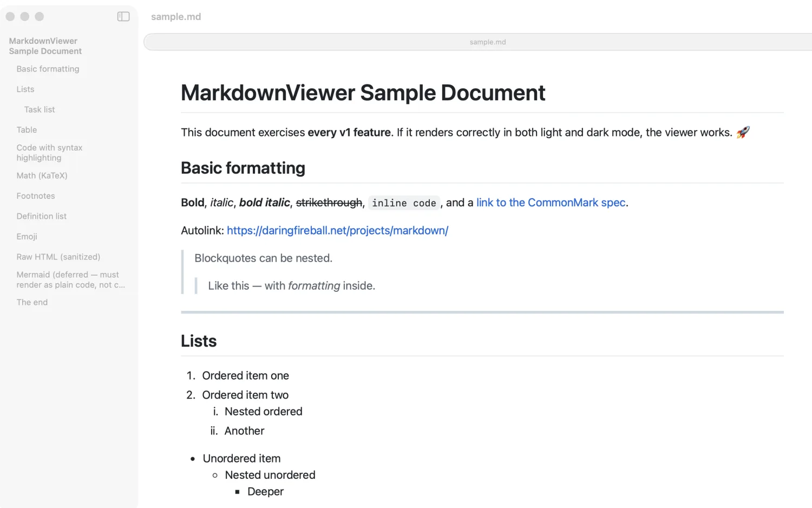
Task: Open link to the CommonMark spec
Action: coord(551,203)
